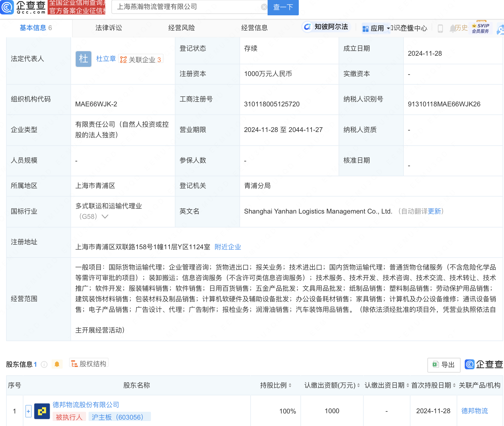Expand the 国标行业 G58 chevron

tap(105, 216)
